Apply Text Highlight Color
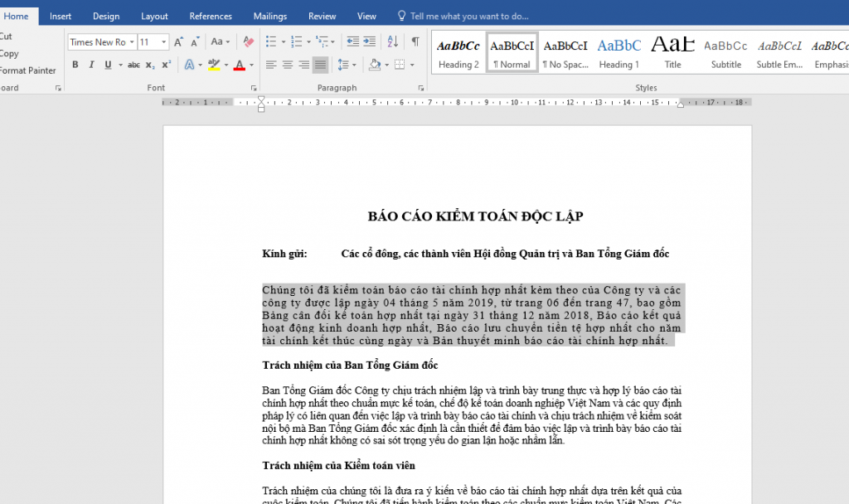This screenshot has height=504, width=849. click(214, 65)
